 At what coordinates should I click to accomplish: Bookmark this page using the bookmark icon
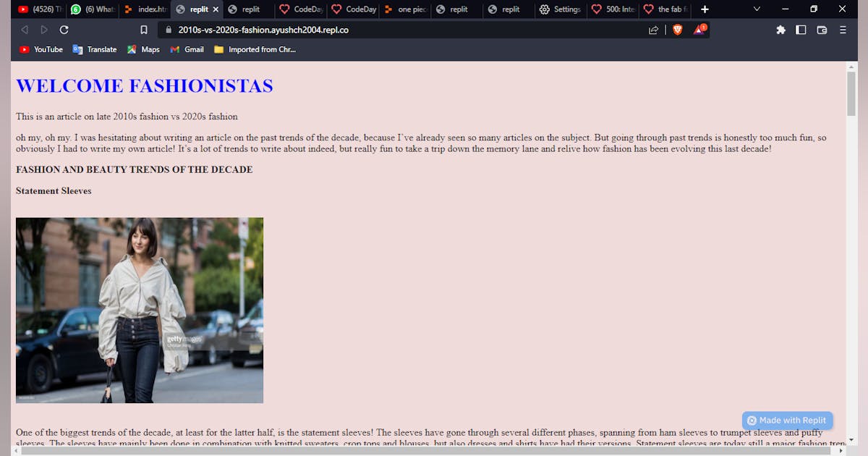tap(144, 30)
